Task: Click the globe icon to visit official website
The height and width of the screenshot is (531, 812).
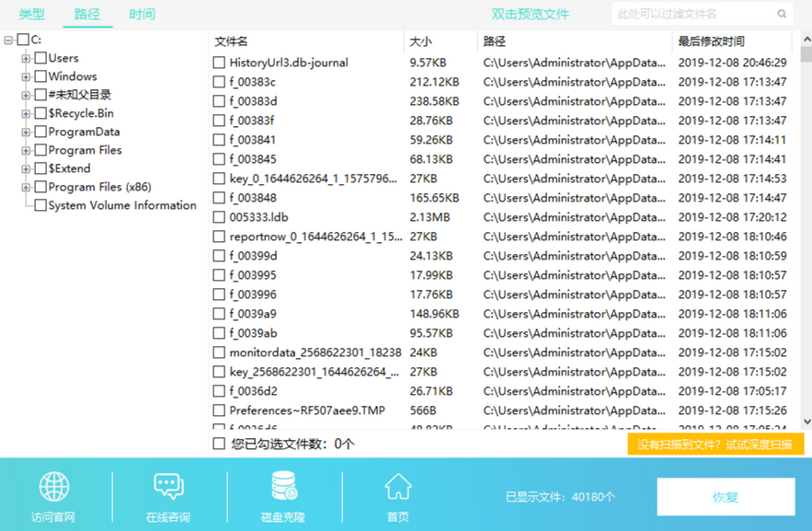Action: (x=54, y=486)
